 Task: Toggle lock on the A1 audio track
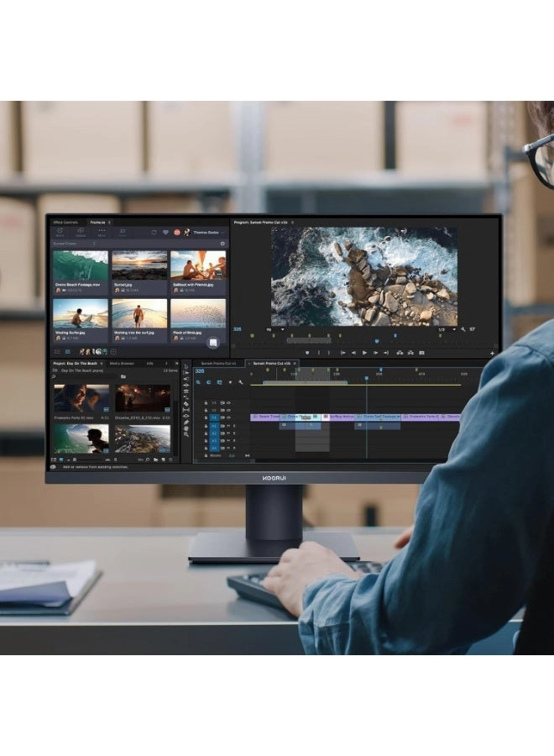coord(206,426)
